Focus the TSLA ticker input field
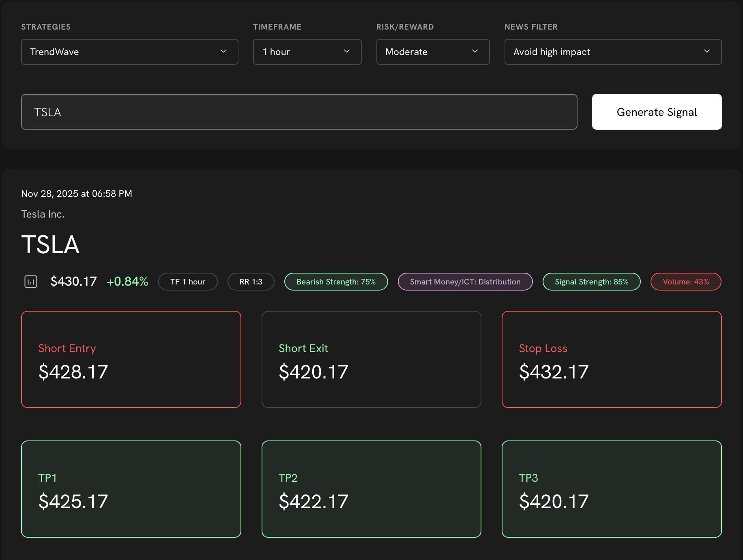Viewport: 743px width, 560px height. (x=299, y=112)
